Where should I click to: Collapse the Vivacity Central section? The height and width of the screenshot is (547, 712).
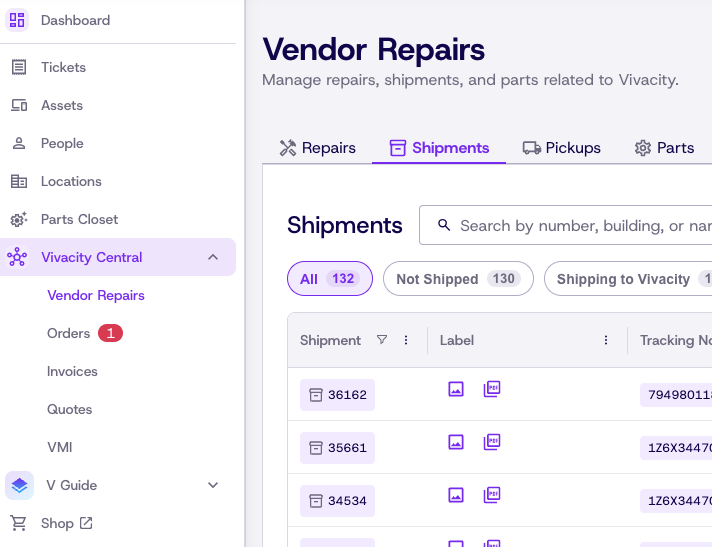pos(213,257)
